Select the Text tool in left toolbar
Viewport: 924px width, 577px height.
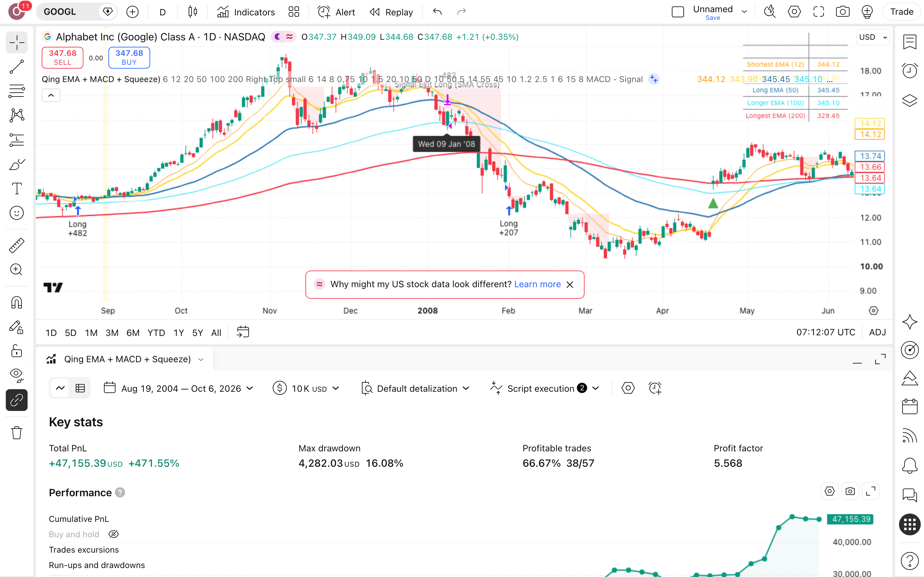click(x=16, y=188)
